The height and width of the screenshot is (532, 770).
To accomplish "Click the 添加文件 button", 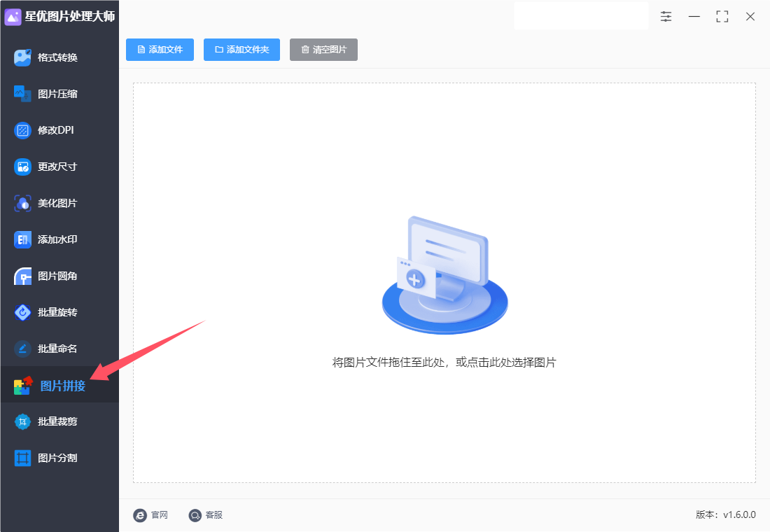I will (160, 50).
